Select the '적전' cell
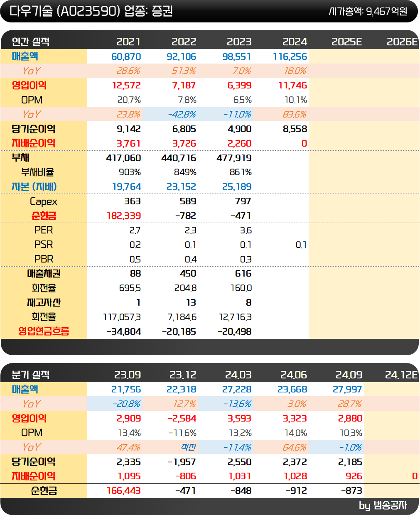Screen dimensions: 420x515 click(189, 447)
